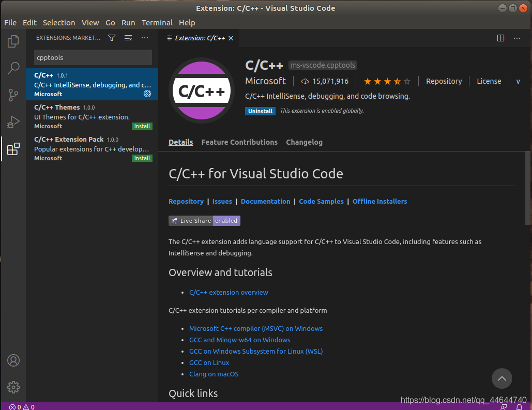Screen dimensions: 532x410
Task: Open GCC on Windows Subsystem for Linux link
Action: pyautogui.click(x=256, y=351)
